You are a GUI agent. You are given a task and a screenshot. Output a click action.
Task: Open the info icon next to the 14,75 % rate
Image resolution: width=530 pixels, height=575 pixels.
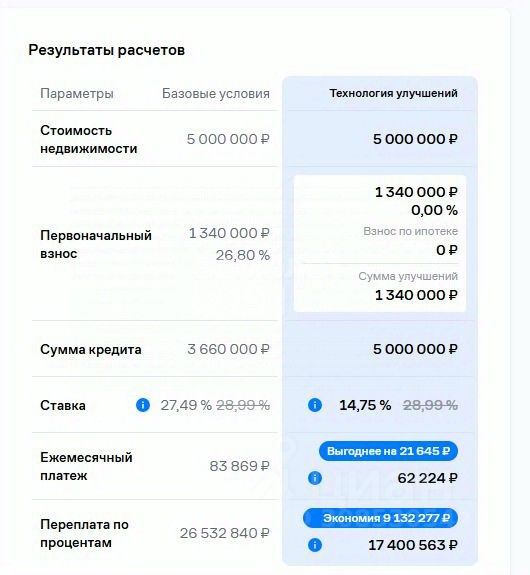315,405
